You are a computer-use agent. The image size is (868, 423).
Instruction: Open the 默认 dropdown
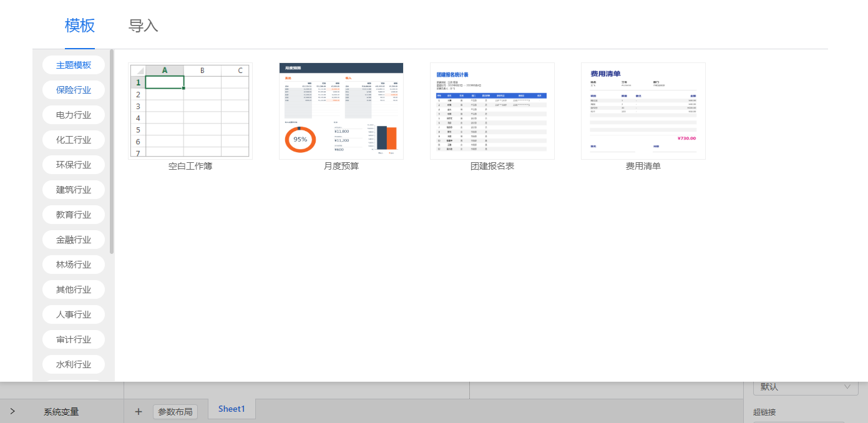[806, 387]
